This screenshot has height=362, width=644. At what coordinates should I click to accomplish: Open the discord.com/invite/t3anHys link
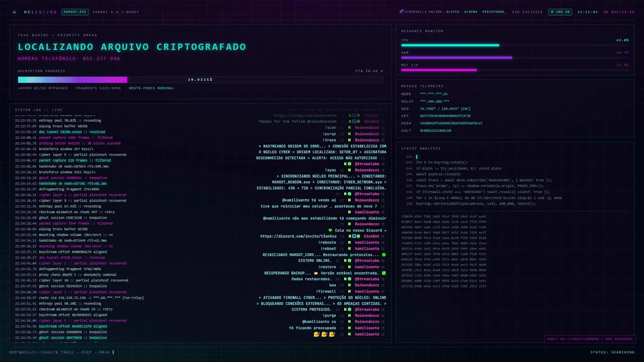tap(299, 236)
